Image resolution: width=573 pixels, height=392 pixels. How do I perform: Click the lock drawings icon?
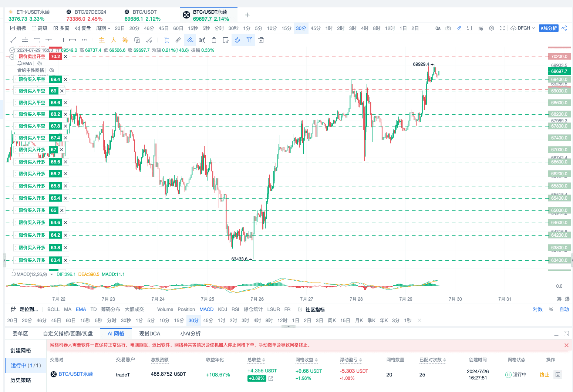tap(214, 40)
